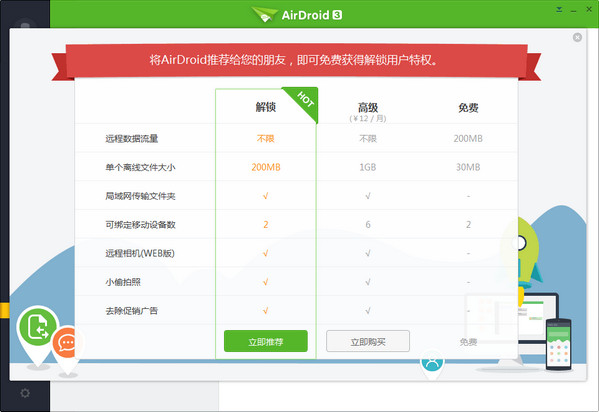Click the HOT corner ribbon badge

click(x=304, y=100)
